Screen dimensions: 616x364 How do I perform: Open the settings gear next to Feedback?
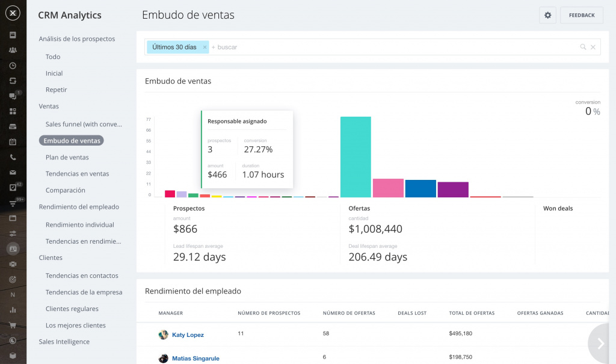(547, 15)
